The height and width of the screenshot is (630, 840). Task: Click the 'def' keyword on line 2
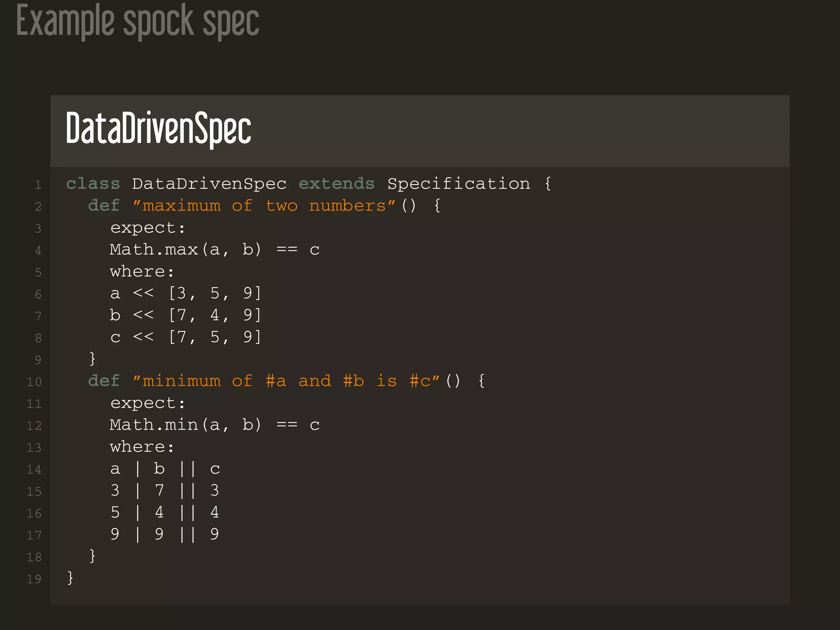coord(104,205)
